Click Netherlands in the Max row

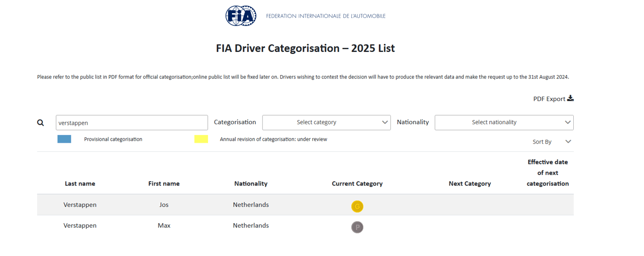(x=251, y=226)
